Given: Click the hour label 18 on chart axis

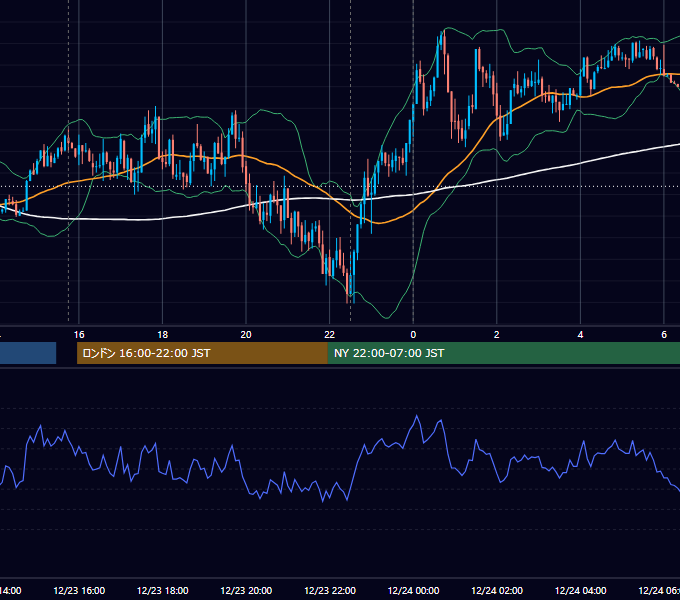Looking at the screenshot, I should 163,335.
